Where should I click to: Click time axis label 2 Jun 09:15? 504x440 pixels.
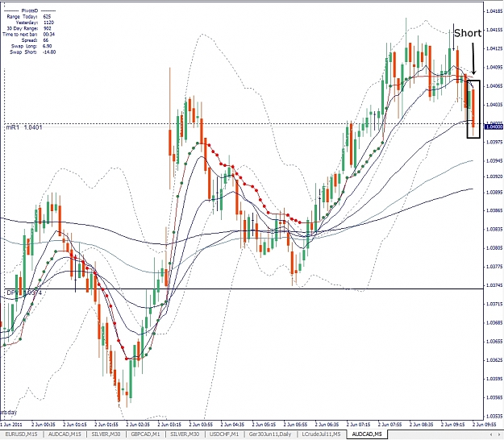453,424
